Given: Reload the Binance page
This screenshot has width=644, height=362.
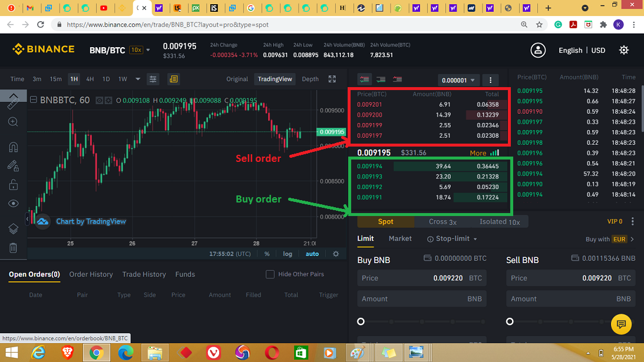Looking at the screenshot, I should pyautogui.click(x=40, y=25).
